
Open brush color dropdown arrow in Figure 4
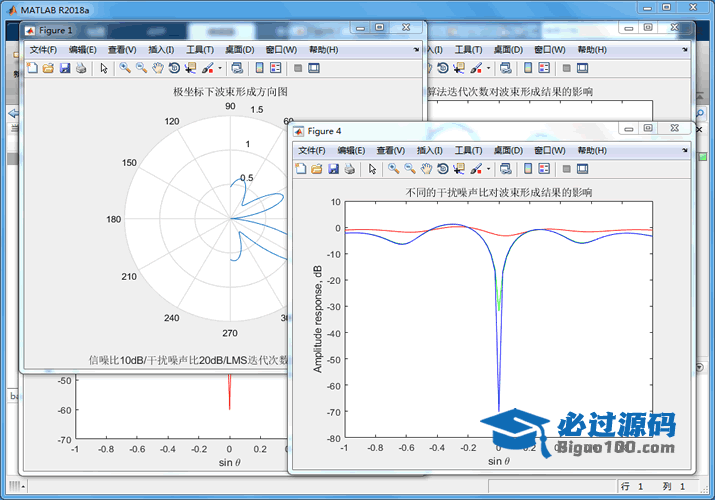488,169
